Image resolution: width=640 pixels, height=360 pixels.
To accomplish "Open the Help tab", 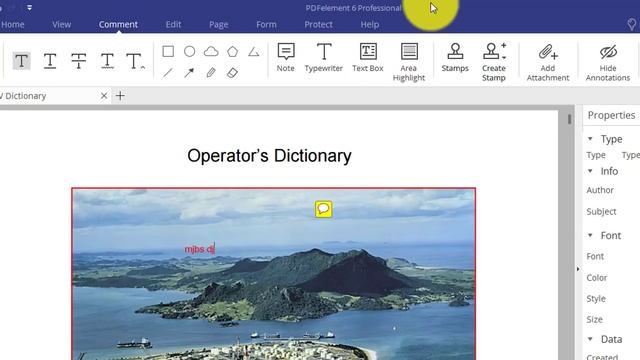I will coord(370,24).
